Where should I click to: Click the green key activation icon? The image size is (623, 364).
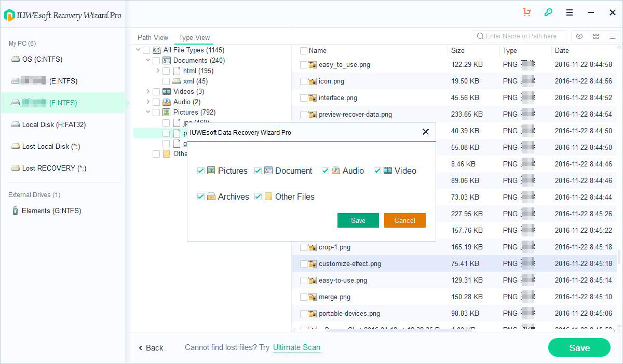point(548,12)
